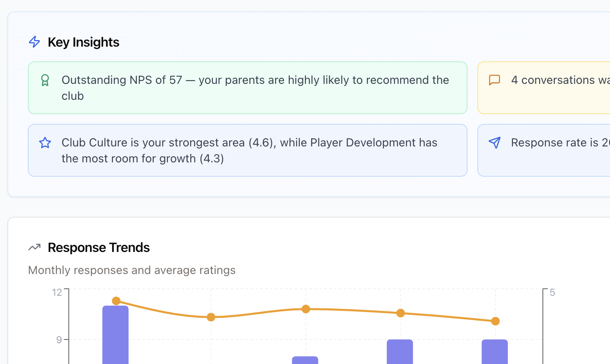The height and width of the screenshot is (364, 610).
Task: Select the green award ribbon icon
Action: tap(45, 80)
